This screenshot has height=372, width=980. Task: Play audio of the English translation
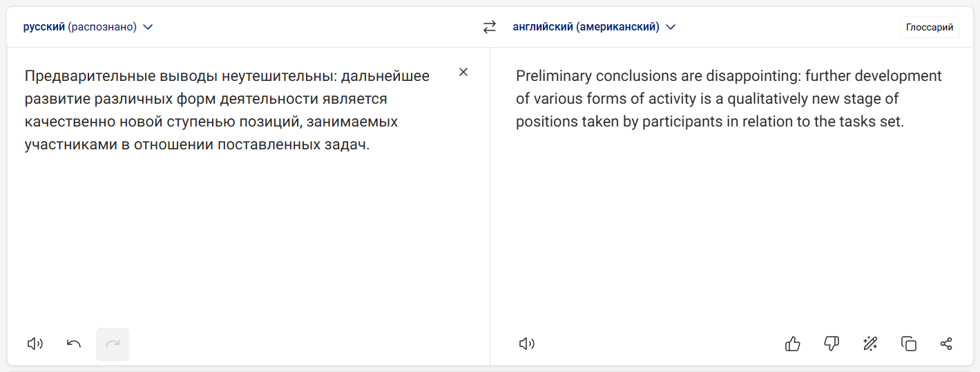point(527,344)
